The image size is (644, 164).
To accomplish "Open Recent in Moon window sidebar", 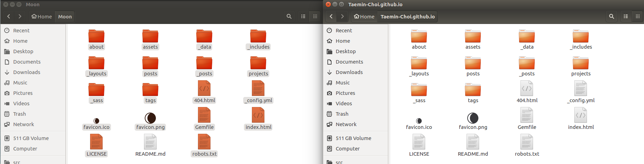I will pos(33,31).
